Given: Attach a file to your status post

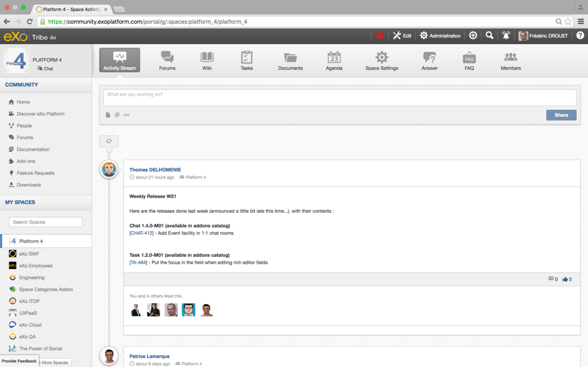Looking at the screenshot, I should tap(108, 115).
